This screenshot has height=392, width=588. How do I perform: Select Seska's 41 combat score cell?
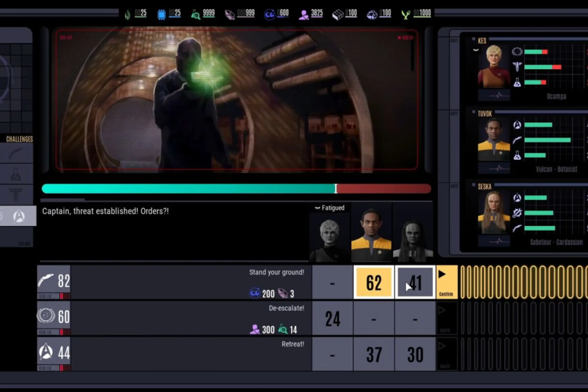tap(415, 282)
